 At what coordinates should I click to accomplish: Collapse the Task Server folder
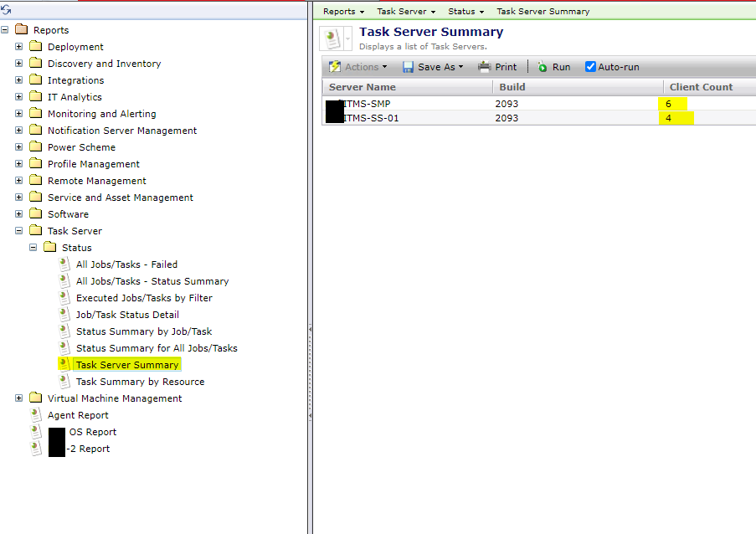coord(18,231)
